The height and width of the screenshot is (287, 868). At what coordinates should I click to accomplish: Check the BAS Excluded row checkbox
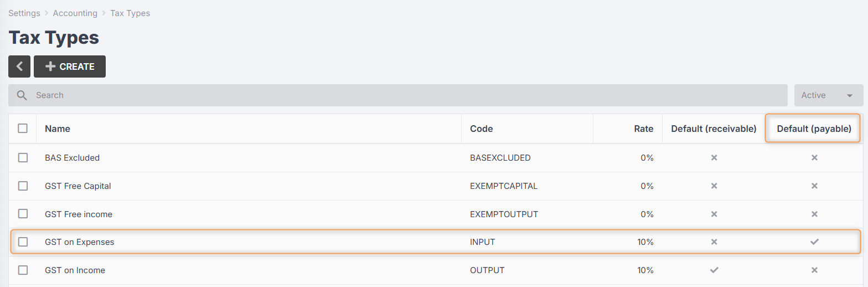(23, 158)
